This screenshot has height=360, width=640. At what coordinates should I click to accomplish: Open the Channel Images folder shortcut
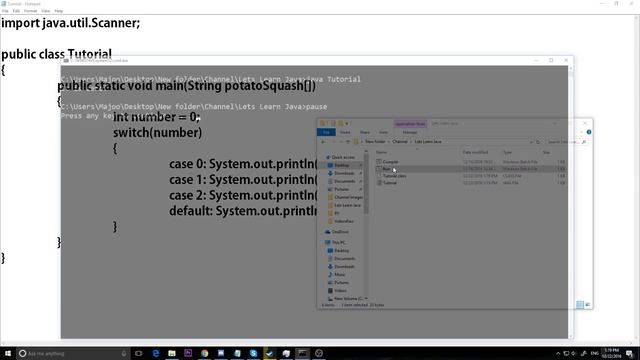348,197
